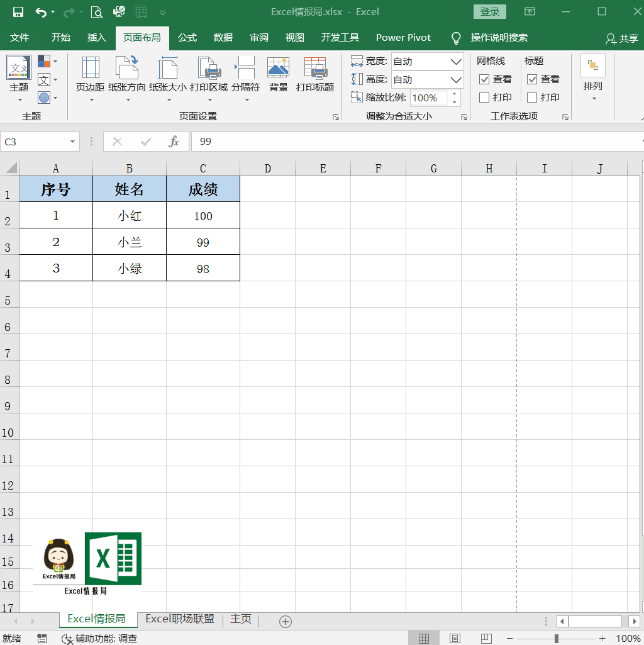Click the confirm checkmark in formula bar
The image size is (644, 645).
tap(145, 142)
